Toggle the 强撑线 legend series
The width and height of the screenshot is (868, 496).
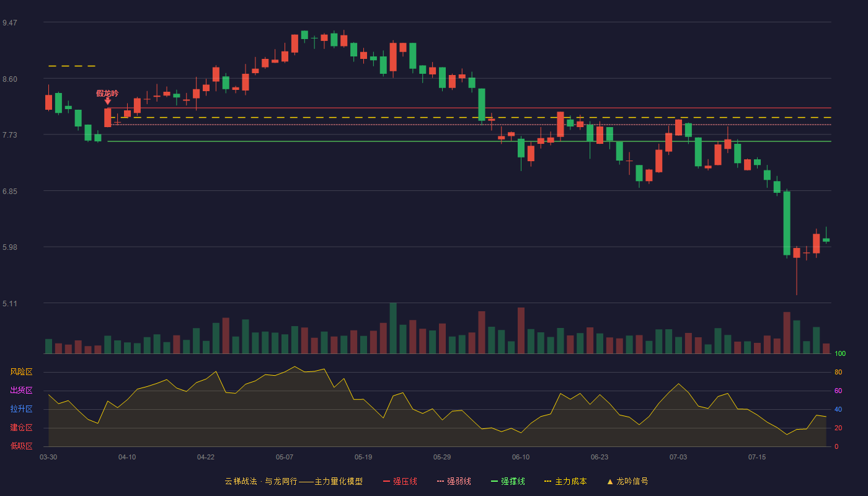[x=508, y=481]
